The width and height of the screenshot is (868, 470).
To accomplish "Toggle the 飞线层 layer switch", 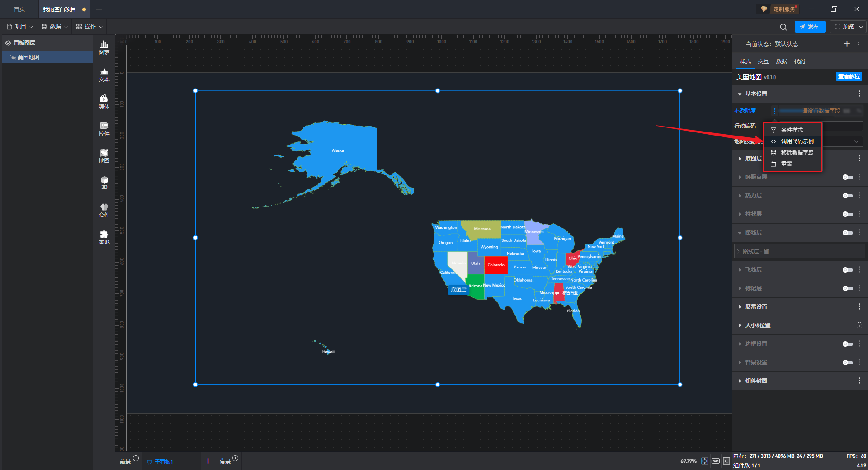I will tap(847, 270).
